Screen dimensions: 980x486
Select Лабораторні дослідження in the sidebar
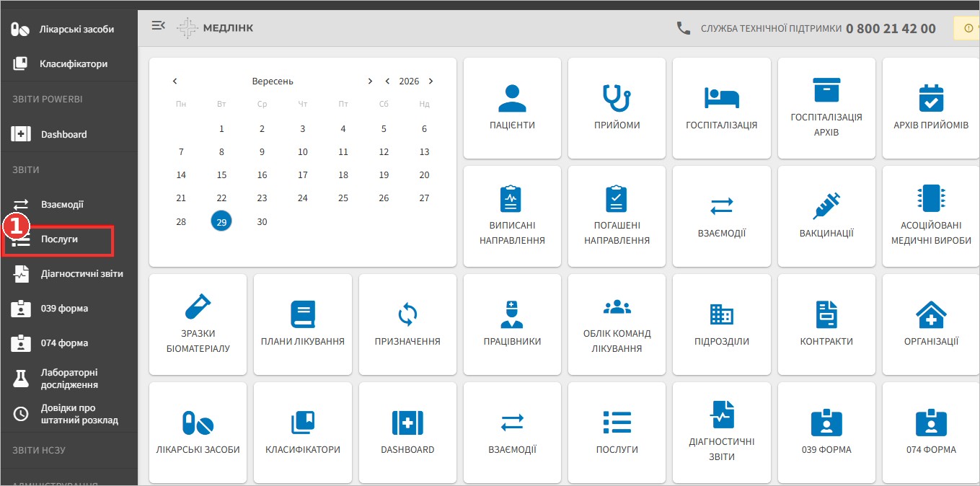69,379
